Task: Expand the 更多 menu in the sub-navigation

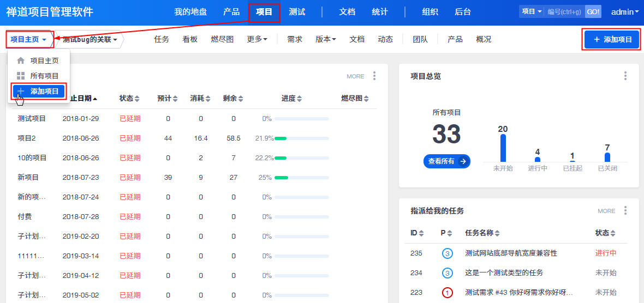Action: [257, 39]
